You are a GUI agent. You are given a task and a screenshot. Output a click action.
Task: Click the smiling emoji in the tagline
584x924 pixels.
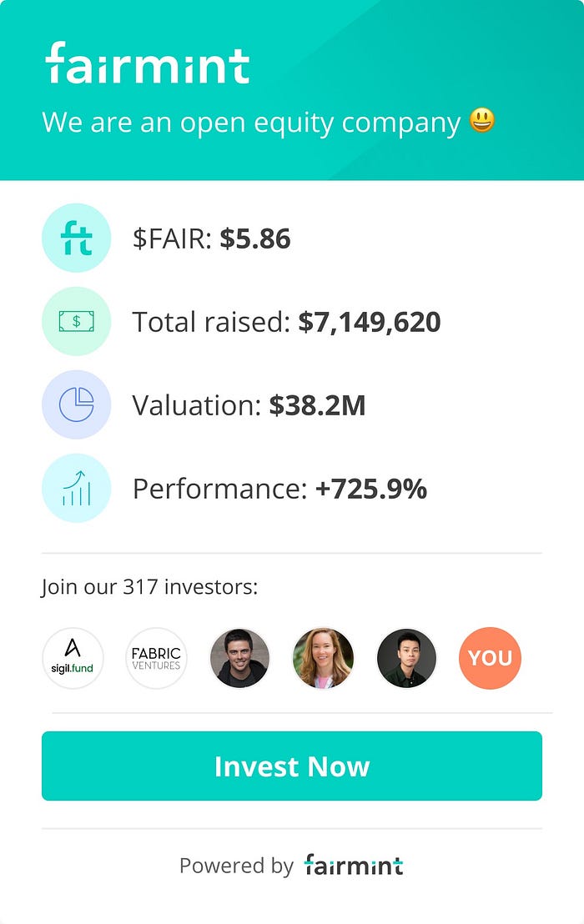(481, 122)
